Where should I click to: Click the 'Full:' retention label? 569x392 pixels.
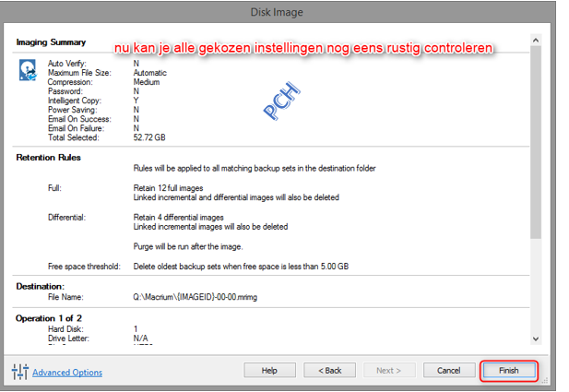coord(54,188)
